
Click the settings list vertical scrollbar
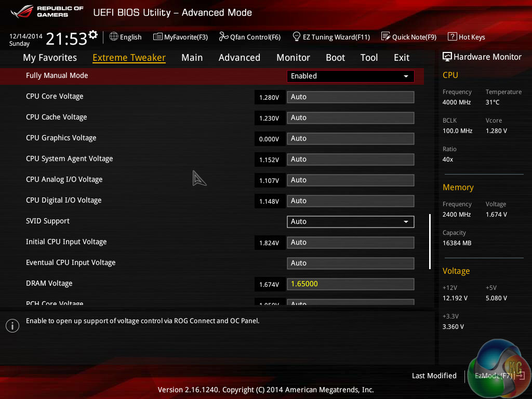pos(430,242)
